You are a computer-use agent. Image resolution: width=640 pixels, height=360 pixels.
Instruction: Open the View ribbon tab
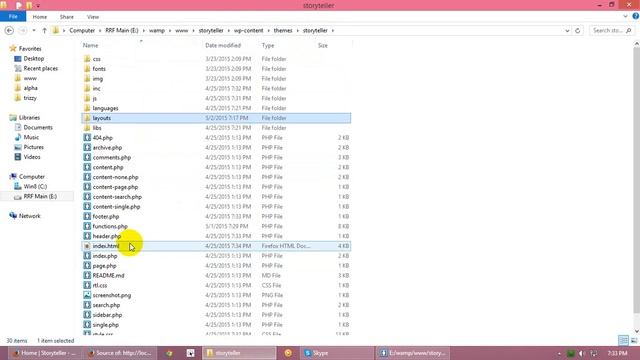coord(93,17)
